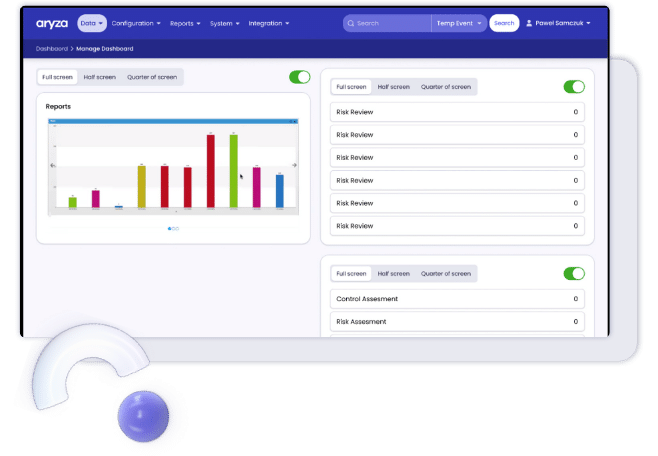Click the blue bar at chart's right

pos(279,191)
